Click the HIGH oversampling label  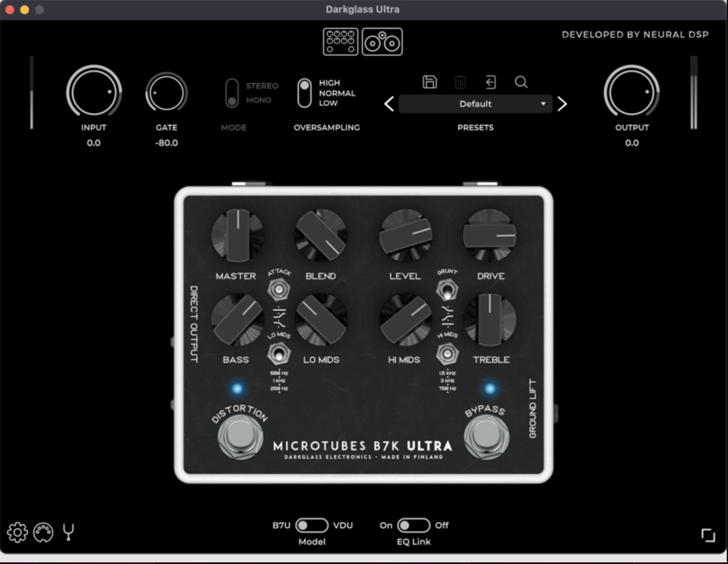[x=329, y=83]
